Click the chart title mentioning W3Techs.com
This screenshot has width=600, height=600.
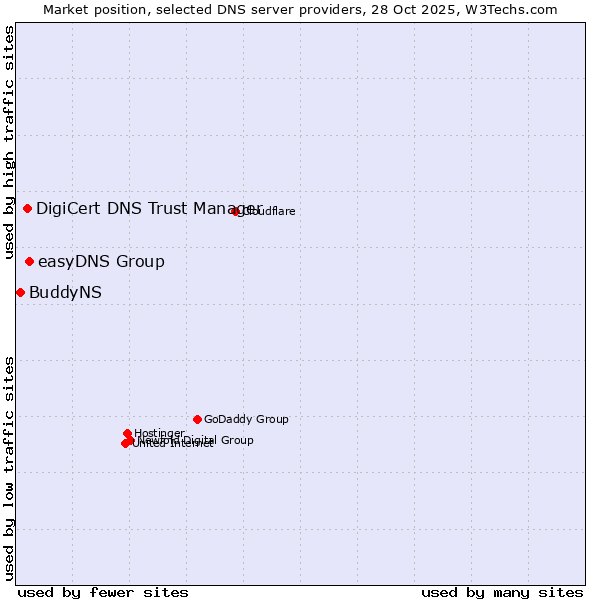[300, 9]
